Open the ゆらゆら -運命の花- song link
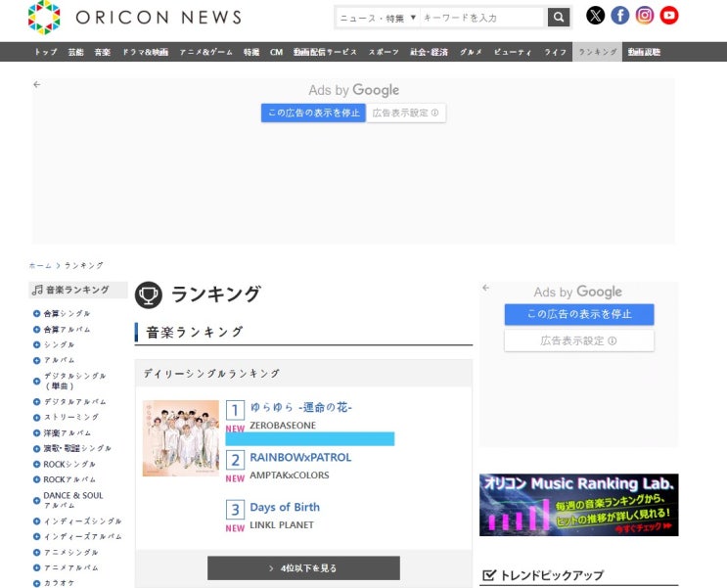The height and width of the screenshot is (588, 727). 301,407
